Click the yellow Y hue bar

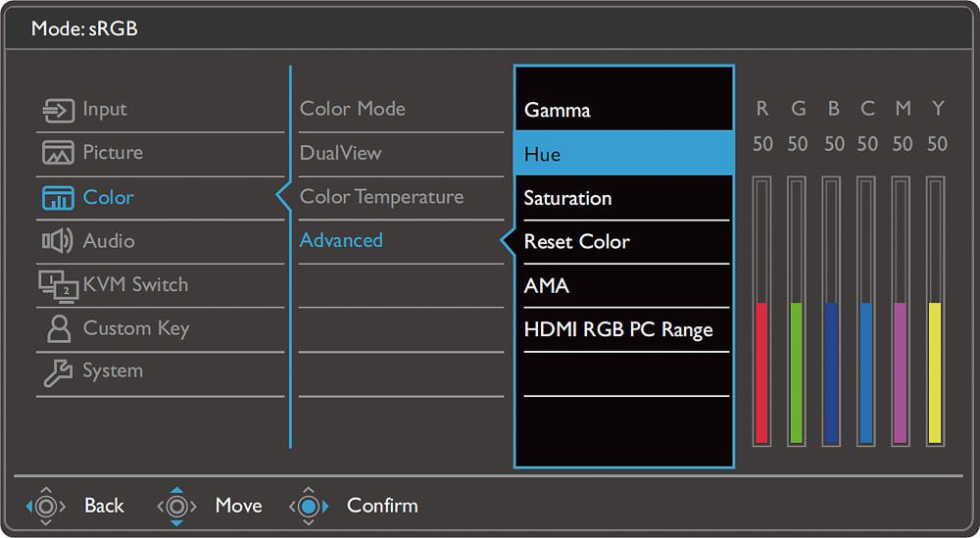pos(935,312)
